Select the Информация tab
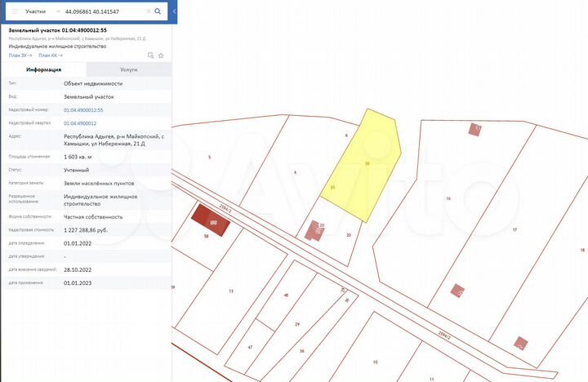 [x=42, y=70]
